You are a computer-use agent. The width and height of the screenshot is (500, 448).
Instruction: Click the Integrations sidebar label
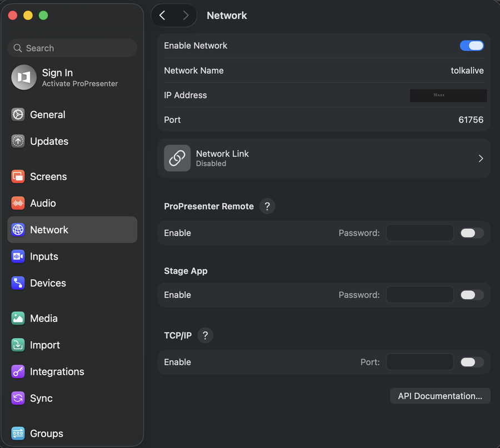coord(57,371)
